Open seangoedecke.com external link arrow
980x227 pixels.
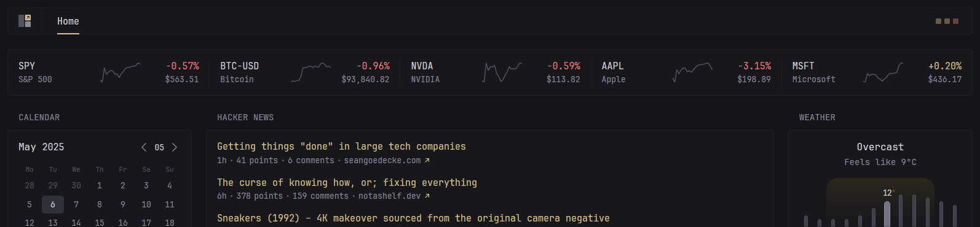coord(427,161)
